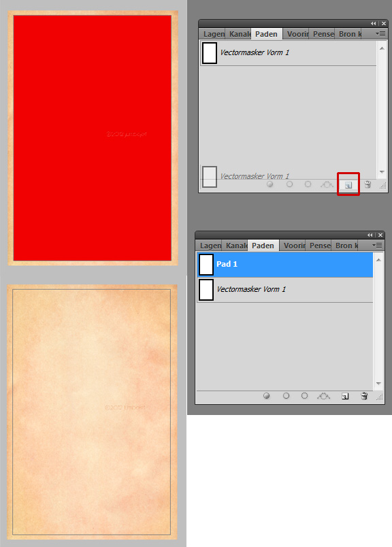Make work path from selection in lower panel
The width and height of the screenshot is (392, 547).
[323, 396]
